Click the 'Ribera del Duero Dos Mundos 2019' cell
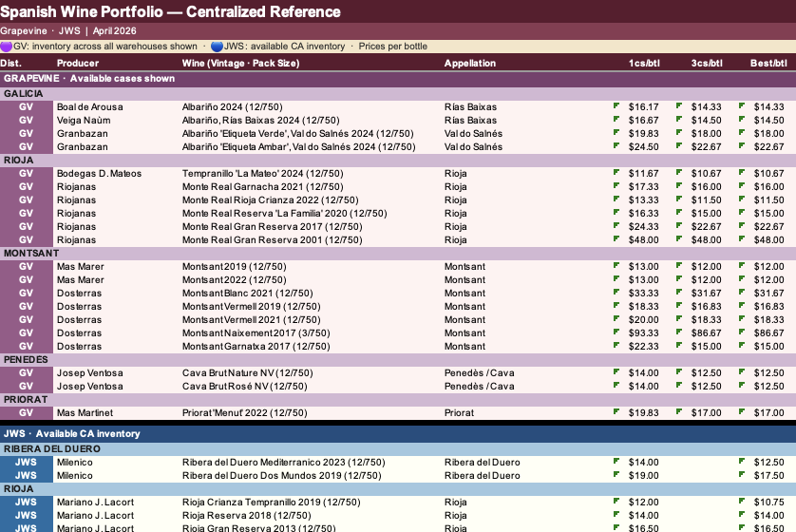 [281, 476]
